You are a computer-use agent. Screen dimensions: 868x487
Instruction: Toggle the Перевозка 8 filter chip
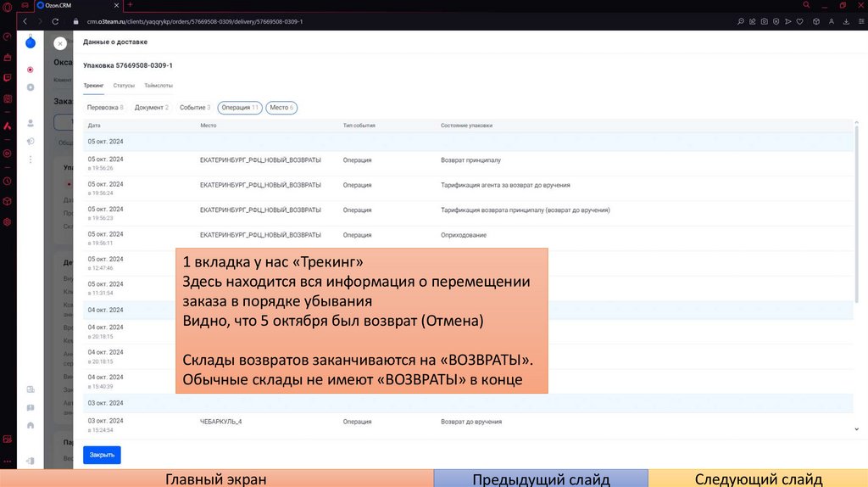[105, 108]
